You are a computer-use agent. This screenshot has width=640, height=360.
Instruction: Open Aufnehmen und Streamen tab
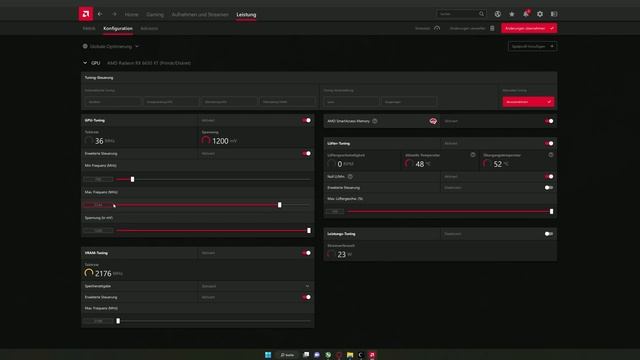[200, 14]
